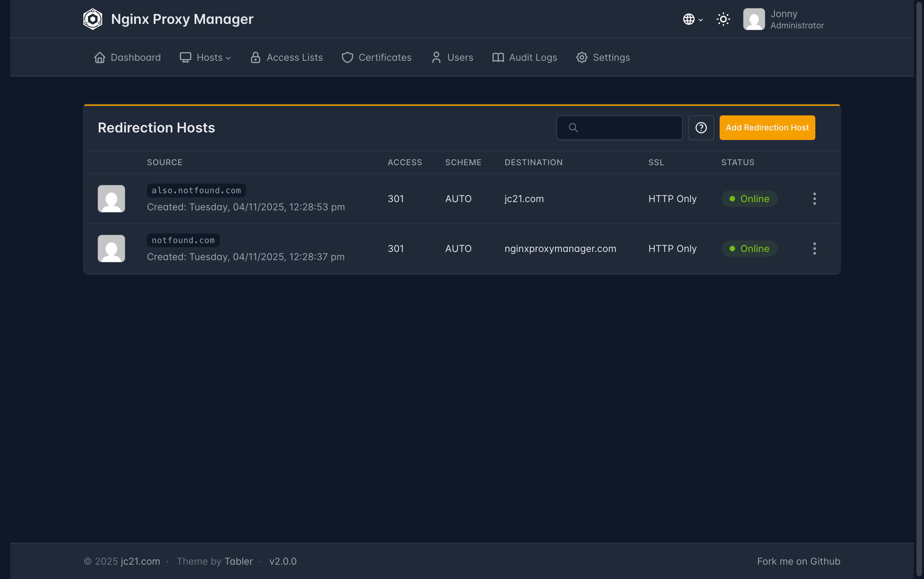Open the Access Lists page
924x579 pixels.
point(286,57)
